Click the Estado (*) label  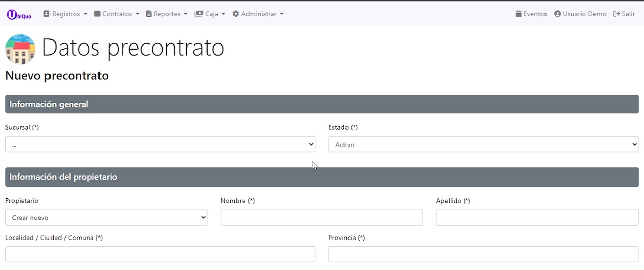[x=343, y=127]
